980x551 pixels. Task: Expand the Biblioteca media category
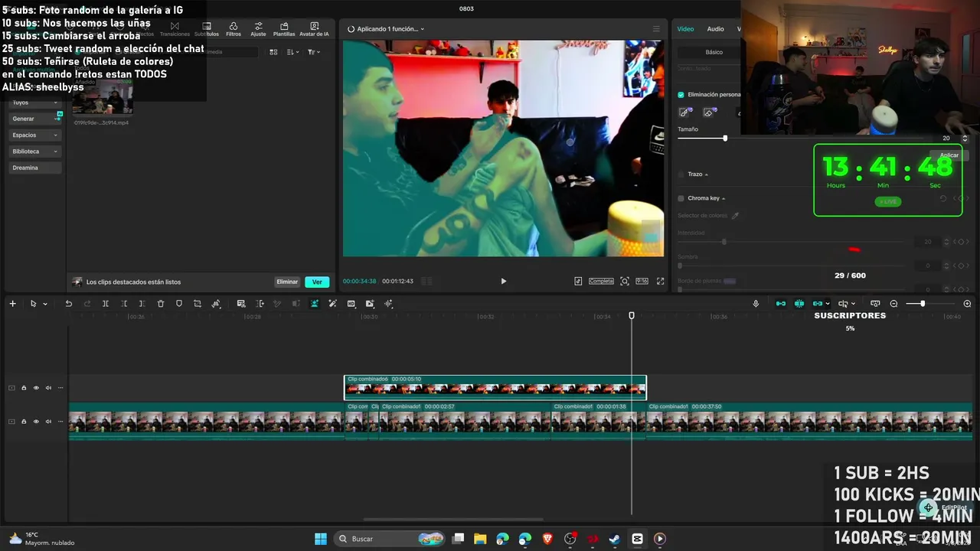pos(34,152)
